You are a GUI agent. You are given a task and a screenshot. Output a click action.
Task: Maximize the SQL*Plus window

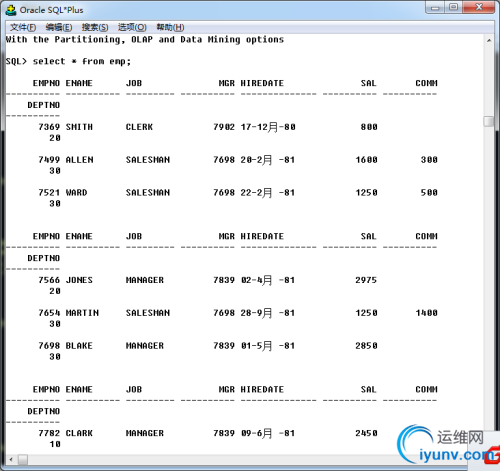click(x=453, y=7)
